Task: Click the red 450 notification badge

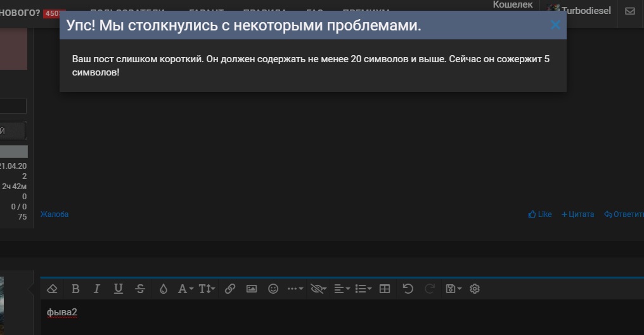Action: (53, 13)
